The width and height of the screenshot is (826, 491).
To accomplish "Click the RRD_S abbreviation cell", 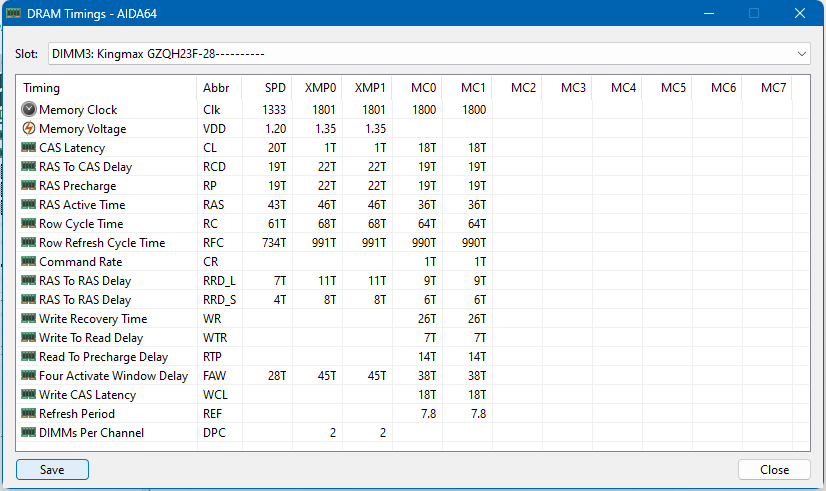I will pyautogui.click(x=220, y=300).
